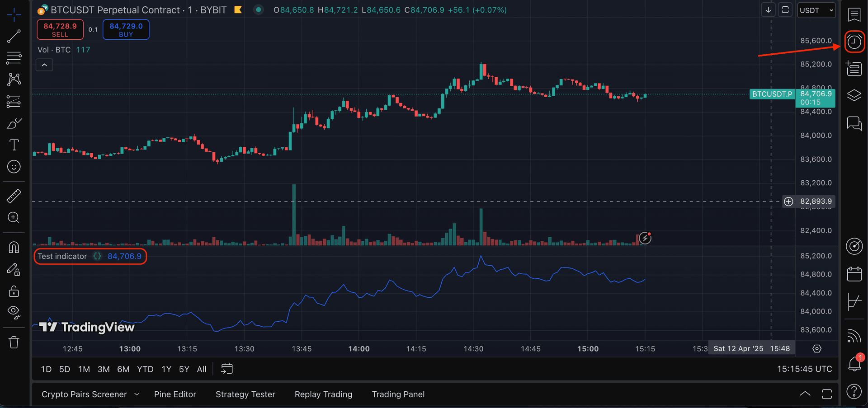This screenshot has height=408, width=868.
Task: Click the trash can remove drawings icon
Action: pos(14,342)
